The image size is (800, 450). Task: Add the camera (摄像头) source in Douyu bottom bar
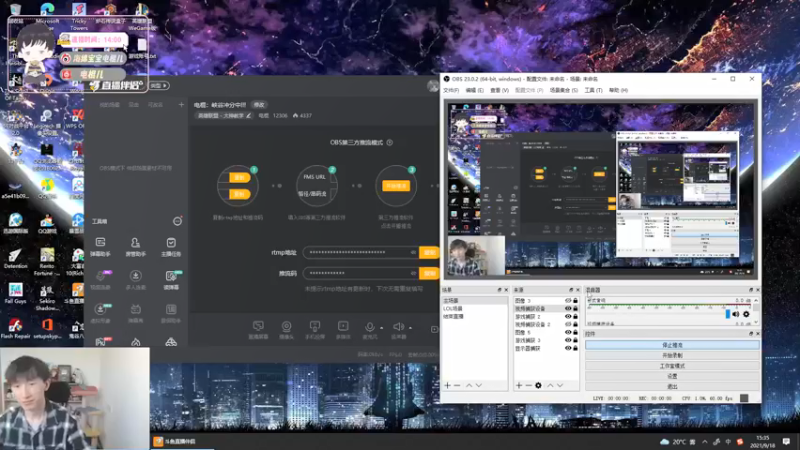[x=286, y=329]
